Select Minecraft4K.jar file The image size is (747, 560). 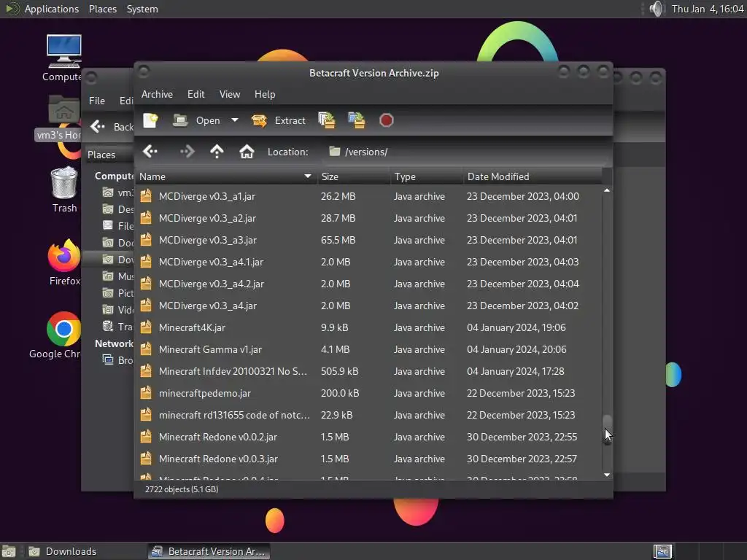pyautogui.click(x=368, y=327)
